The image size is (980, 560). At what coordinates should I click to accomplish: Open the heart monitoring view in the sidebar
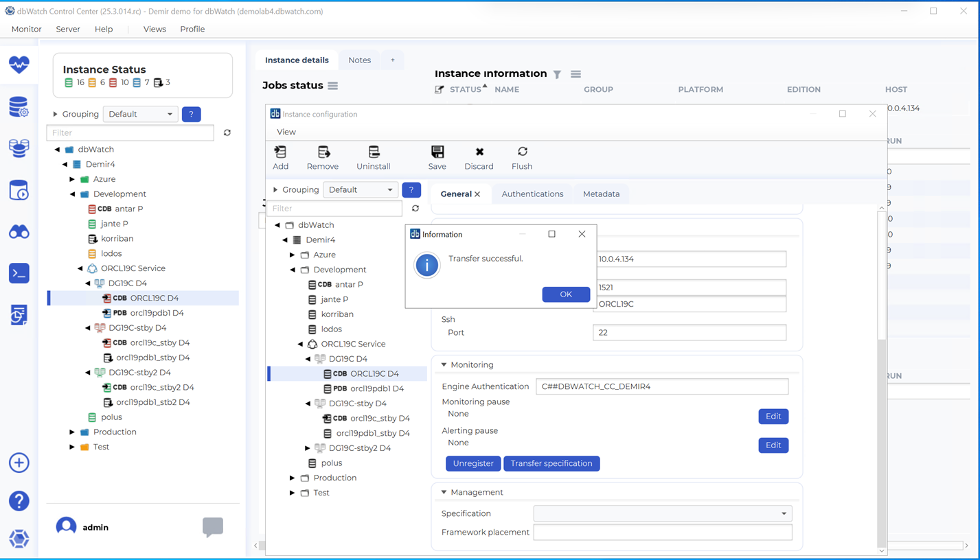click(19, 65)
